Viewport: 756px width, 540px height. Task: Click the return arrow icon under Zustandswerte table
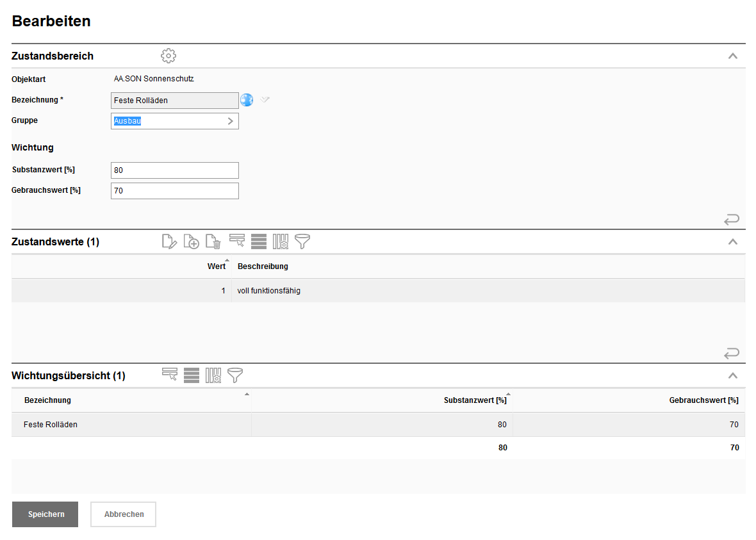pyautogui.click(x=731, y=353)
